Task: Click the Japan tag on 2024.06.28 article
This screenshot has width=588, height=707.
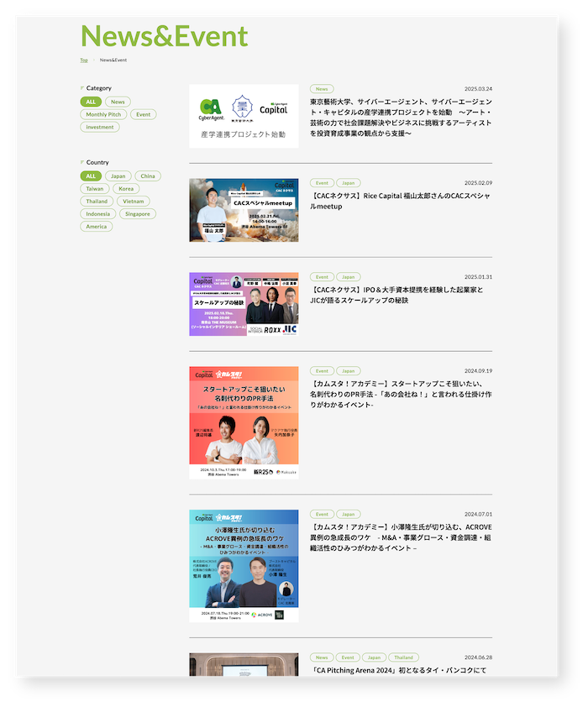Action: click(374, 657)
